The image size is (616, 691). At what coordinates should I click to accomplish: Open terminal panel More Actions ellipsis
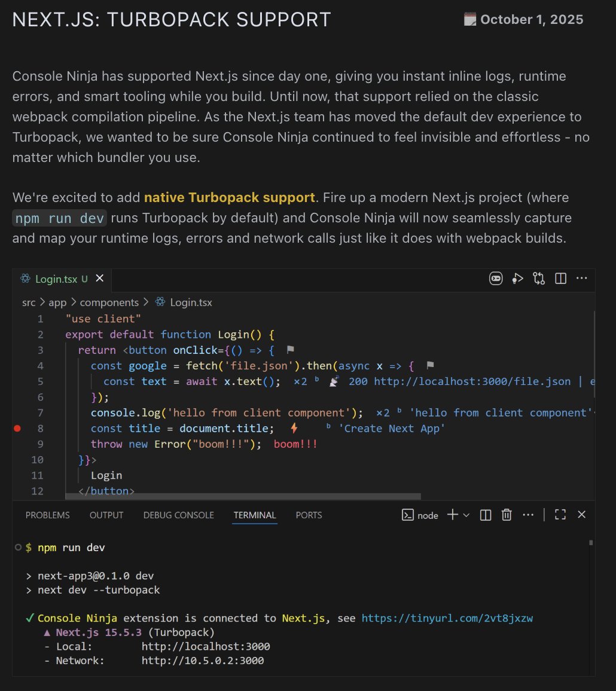pyautogui.click(x=528, y=514)
